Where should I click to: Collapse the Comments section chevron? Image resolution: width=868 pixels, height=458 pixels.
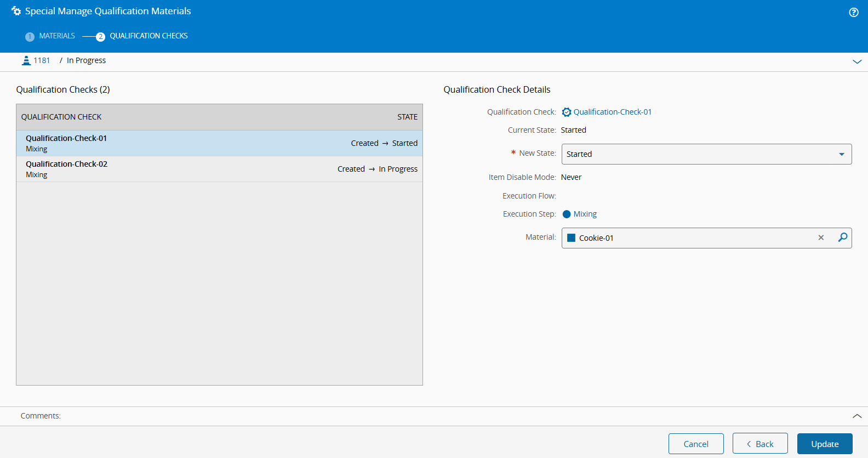pyautogui.click(x=857, y=416)
